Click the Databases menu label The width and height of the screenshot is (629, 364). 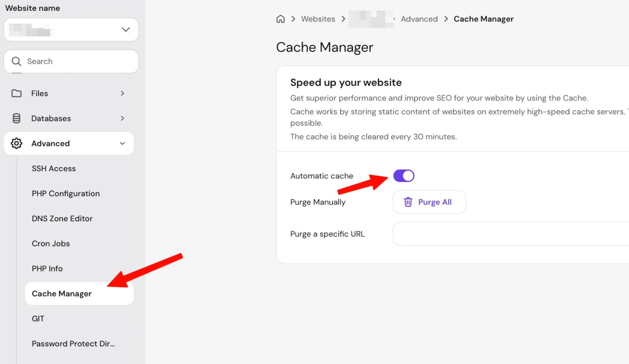click(x=51, y=118)
